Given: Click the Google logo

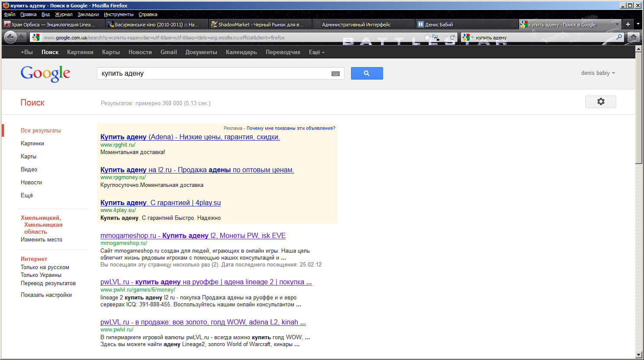Looking at the screenshot, I should 45,74.
